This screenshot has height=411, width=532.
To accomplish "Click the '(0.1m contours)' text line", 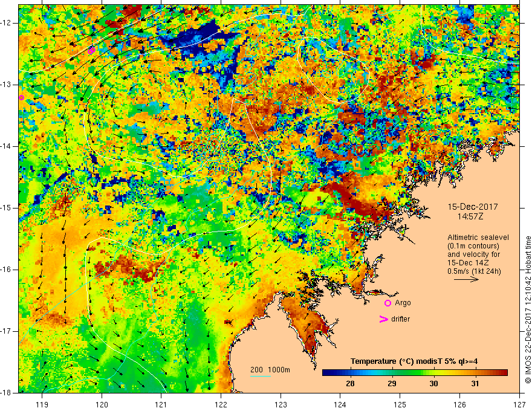I will click(x=473, y=246).
